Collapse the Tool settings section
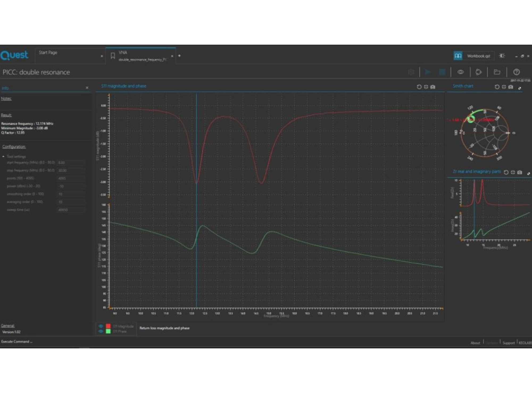This screenshot has height=393, width=532. tap(3, 157)
